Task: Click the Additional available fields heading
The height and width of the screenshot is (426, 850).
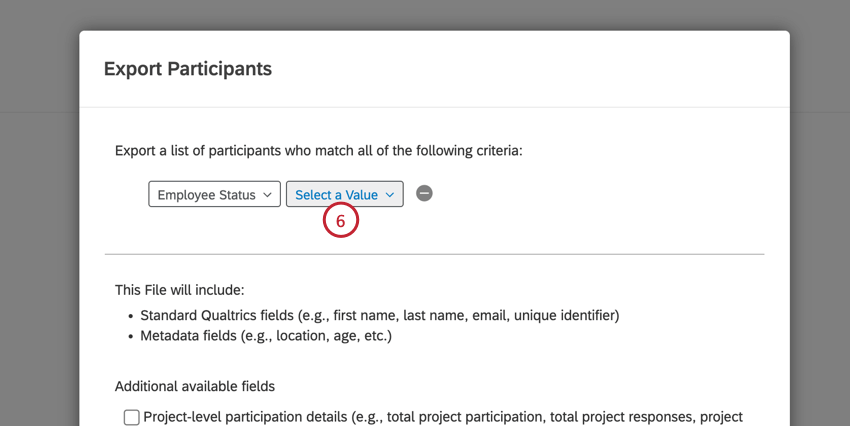Action: [x=194, y=386]
